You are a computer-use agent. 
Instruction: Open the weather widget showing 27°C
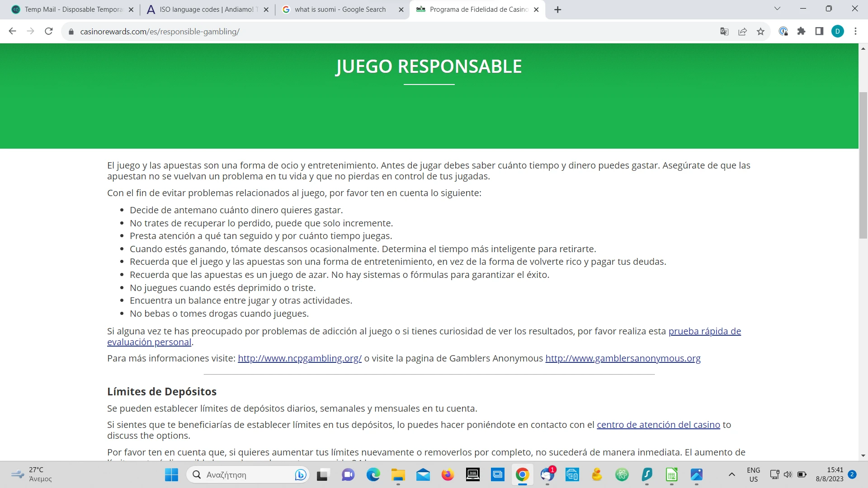tap(32, 474)
